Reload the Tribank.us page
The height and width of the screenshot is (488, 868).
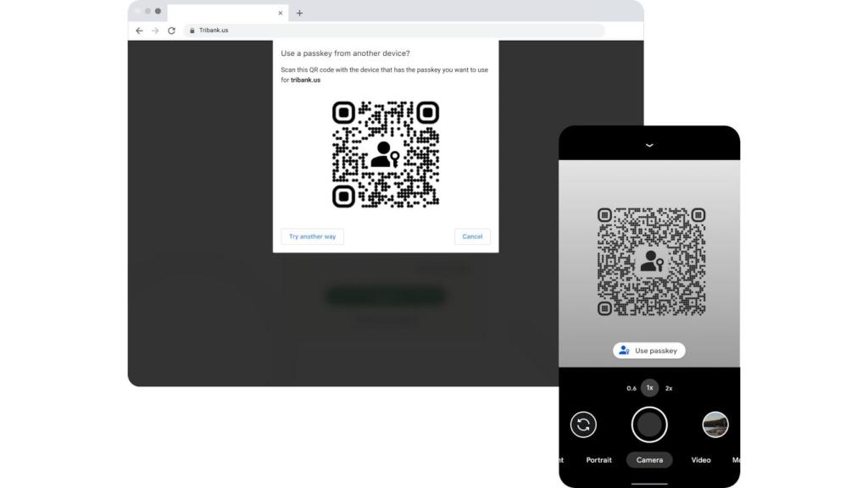click(x=170, y=30)
